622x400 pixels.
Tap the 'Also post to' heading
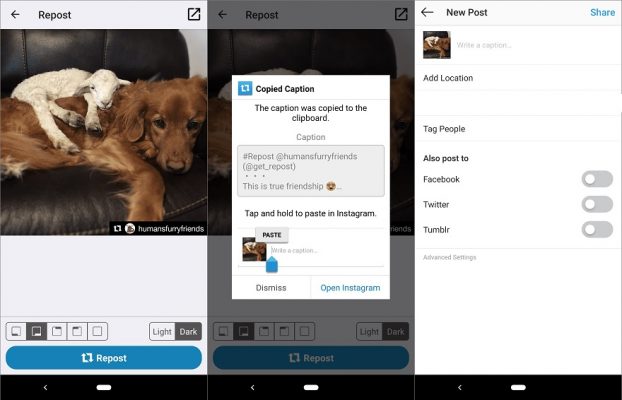coord(445,158)
